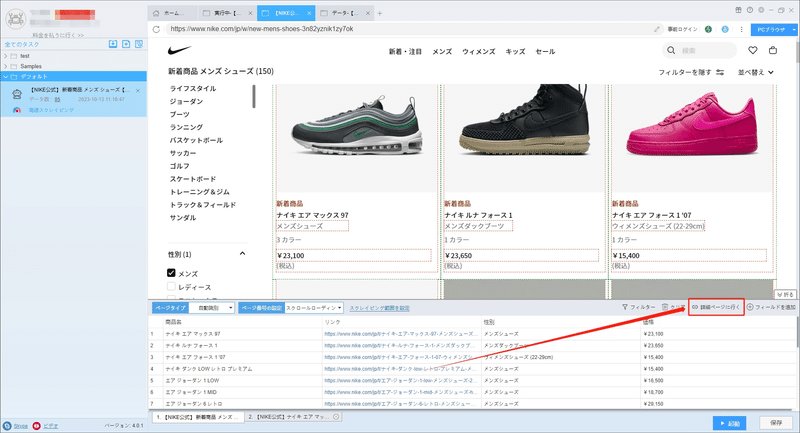
Task: Select the active 【NIKE公 tab
Action: click(x=285, y=13)
